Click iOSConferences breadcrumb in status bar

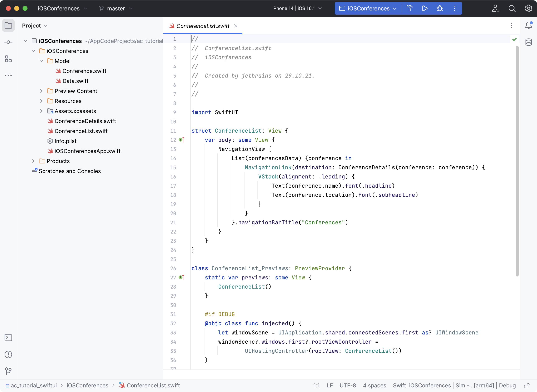pos(87,386)
